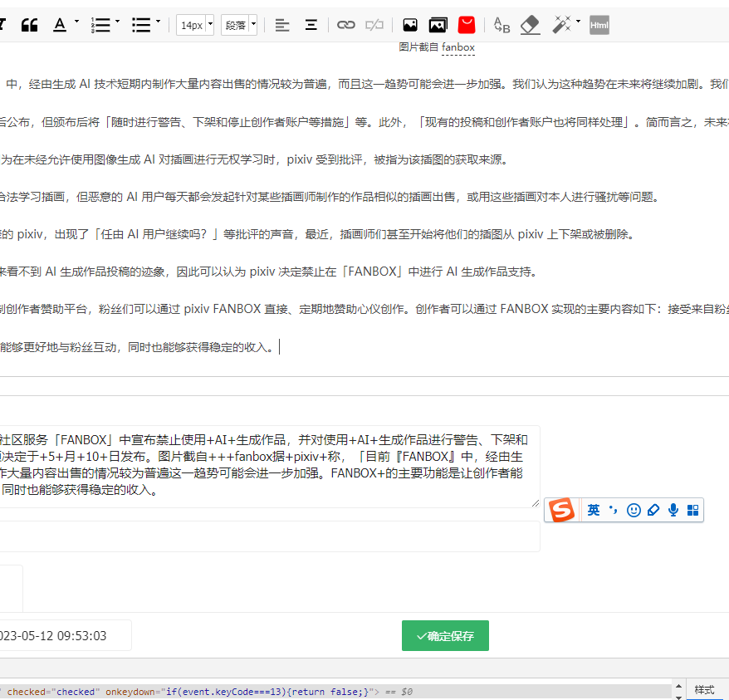Open the Sogou skin pen tool
729x700 pixels.
coord(653,510)
